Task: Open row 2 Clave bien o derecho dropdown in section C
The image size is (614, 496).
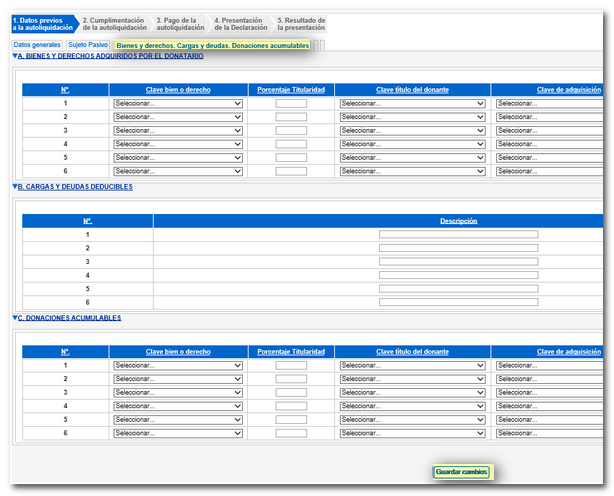Action: click(178, 379)
